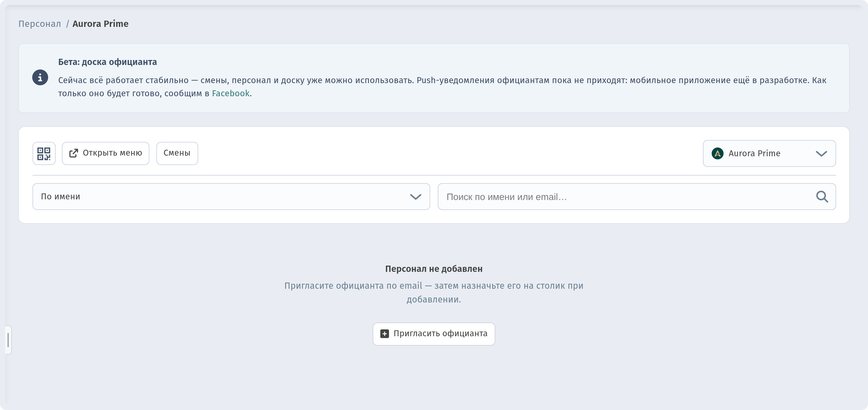Focus the search by name or email field
This screenshot has width=868, height=410.
coord(637,197)
